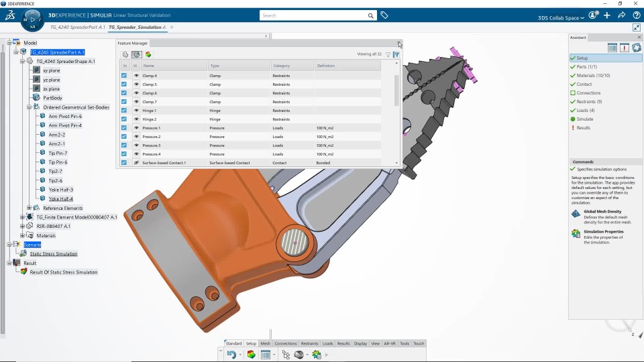Open the user profile icon
This screenshot has height=362, width=644.
click(592, 15)
